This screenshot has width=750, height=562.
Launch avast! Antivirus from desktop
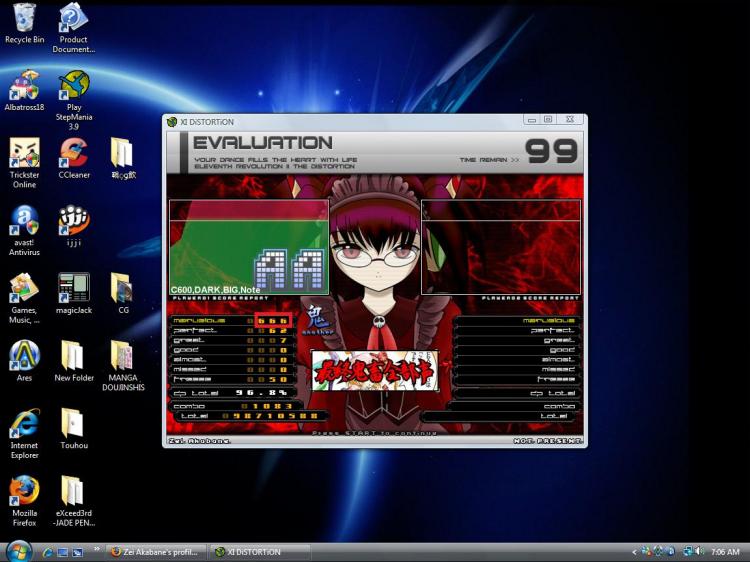tap(24, 220)
